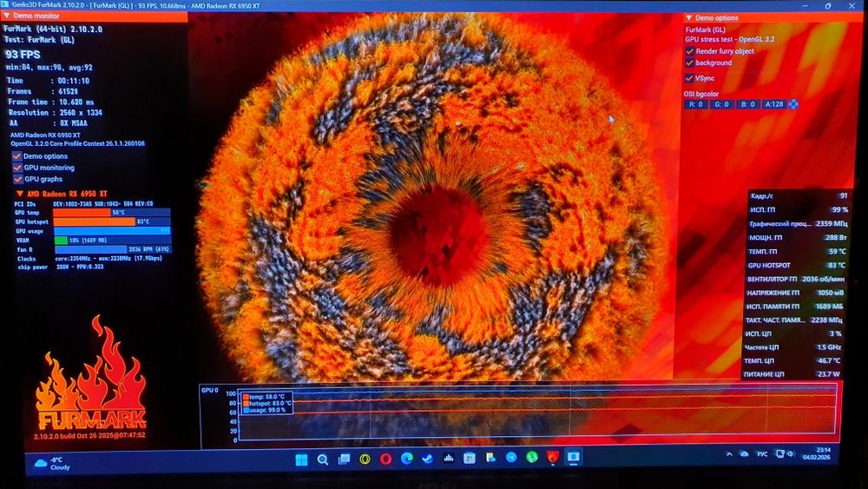
Task: Click the ПИТАНИЕ ЦП 23.7 W row
Action: coord(792,374)
